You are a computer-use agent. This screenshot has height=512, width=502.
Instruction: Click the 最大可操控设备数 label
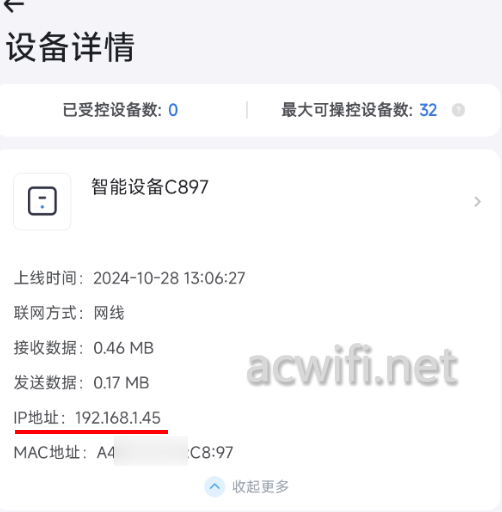tap(347, 110)
